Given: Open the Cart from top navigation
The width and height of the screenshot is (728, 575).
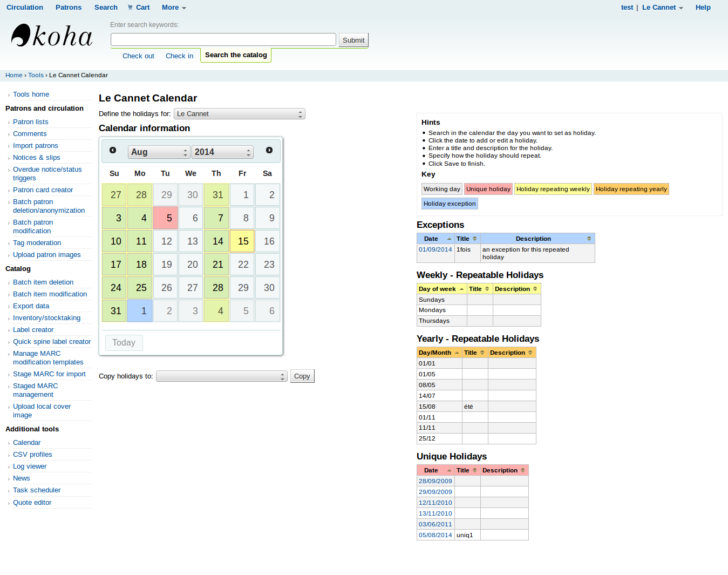Looking at the screenshot, I should pyautogui.click(x=139, y=8).
